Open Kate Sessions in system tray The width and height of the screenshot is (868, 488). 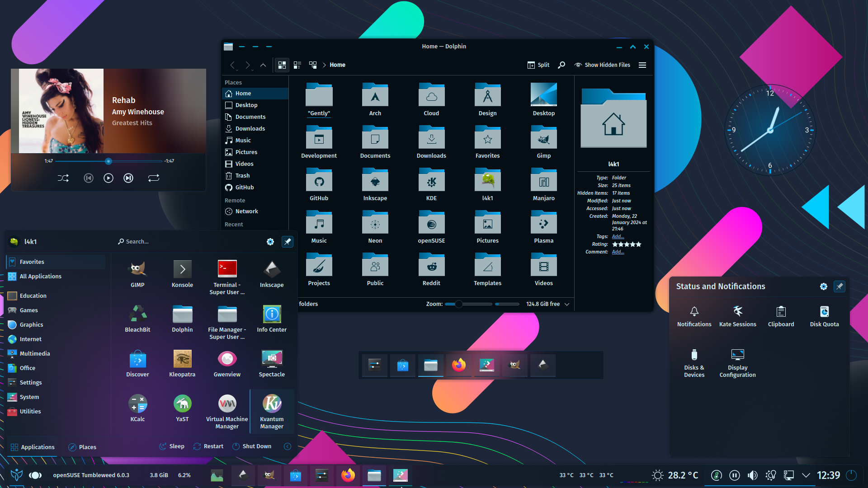coord(737,316)
